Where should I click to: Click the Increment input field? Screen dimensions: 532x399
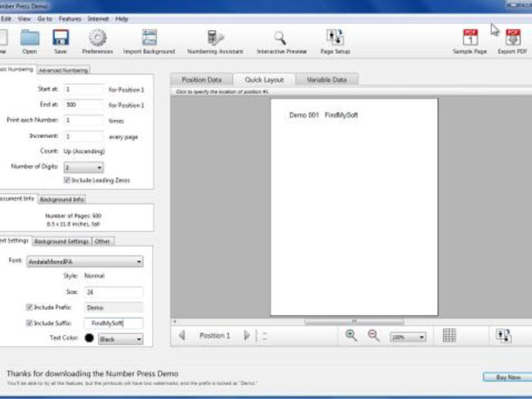click(x=84, y=136)
